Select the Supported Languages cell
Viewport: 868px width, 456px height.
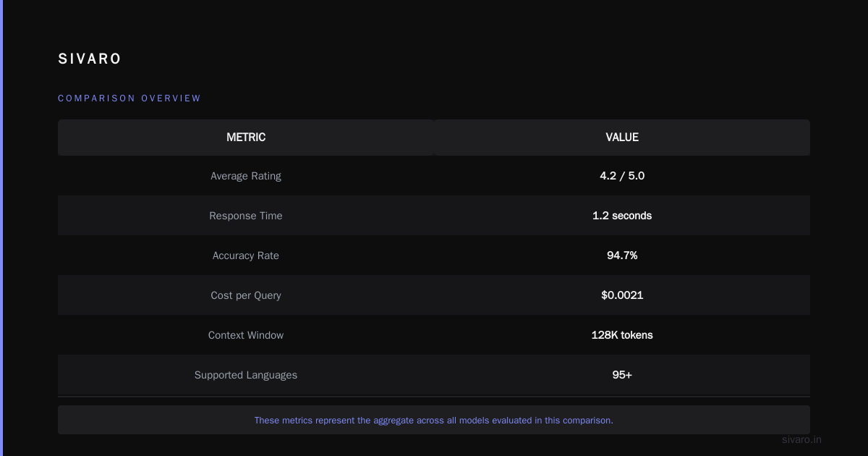coord(246,375)
